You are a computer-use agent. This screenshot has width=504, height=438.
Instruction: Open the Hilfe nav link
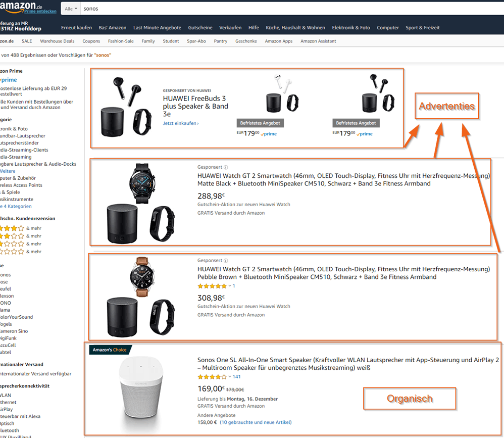[254, 28]
